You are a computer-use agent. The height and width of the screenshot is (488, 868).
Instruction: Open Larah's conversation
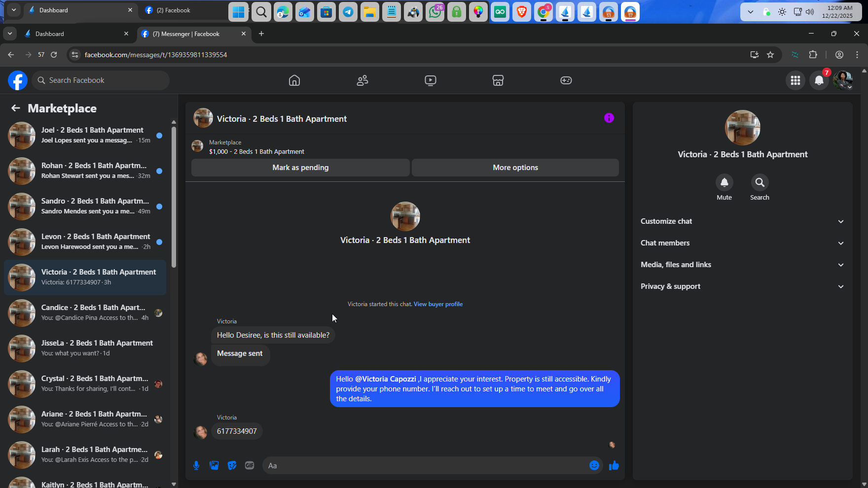[85, 455]
